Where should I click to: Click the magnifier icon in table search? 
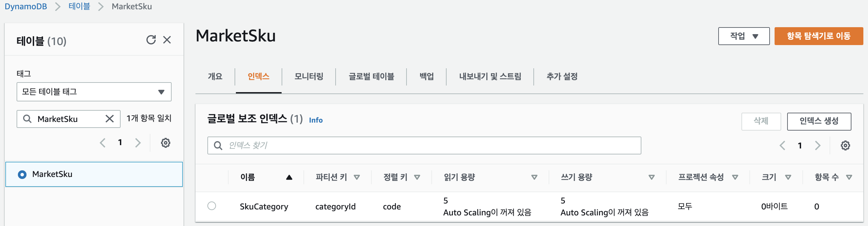coord(27,119)
